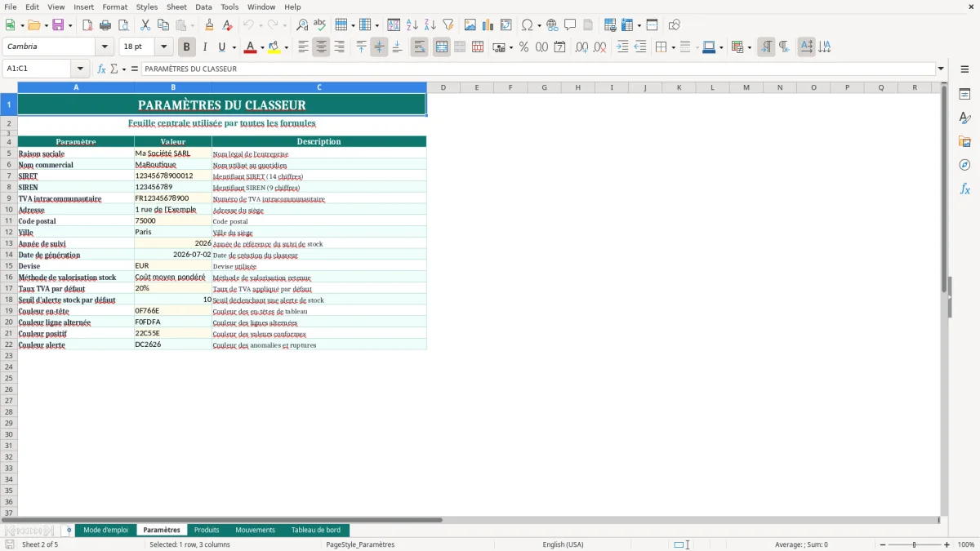
Task: Click the sidebar Settings menu button
Action: [x=964, y=70]
